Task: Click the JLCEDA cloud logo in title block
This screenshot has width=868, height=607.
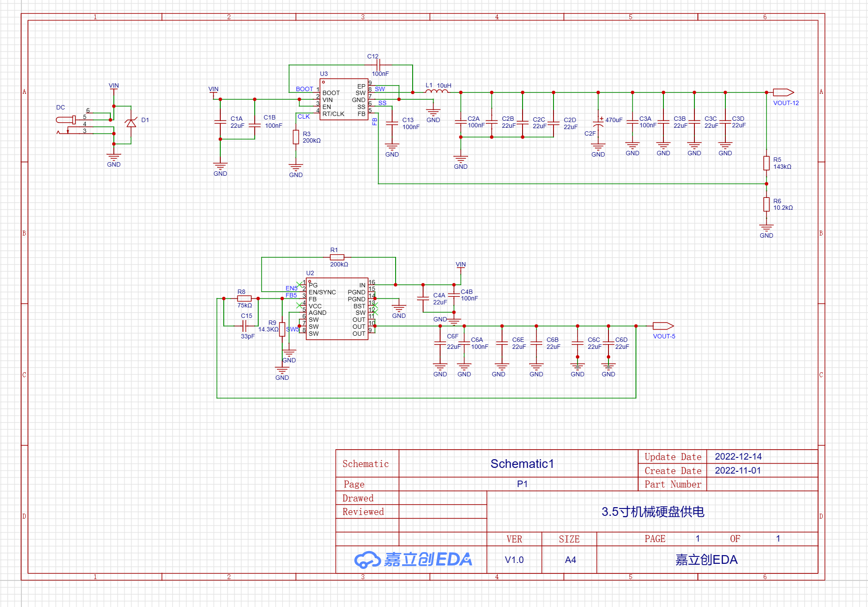Action: click(x=368, y=559)
